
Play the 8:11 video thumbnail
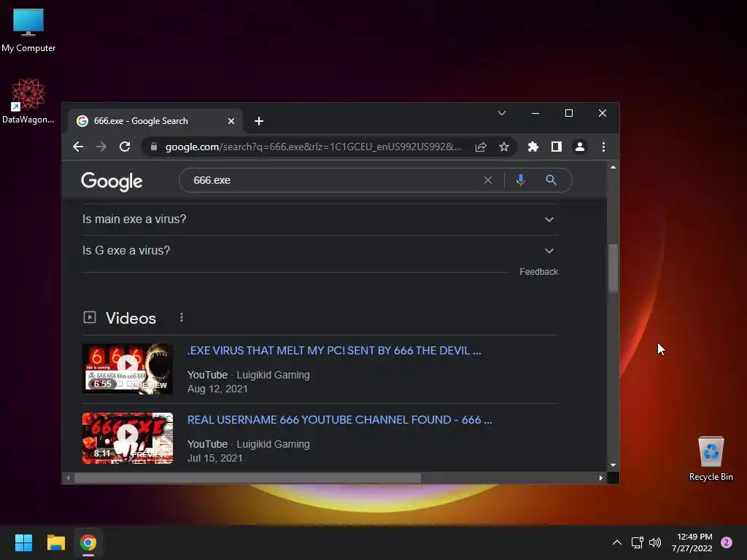[x=128, y=438]
